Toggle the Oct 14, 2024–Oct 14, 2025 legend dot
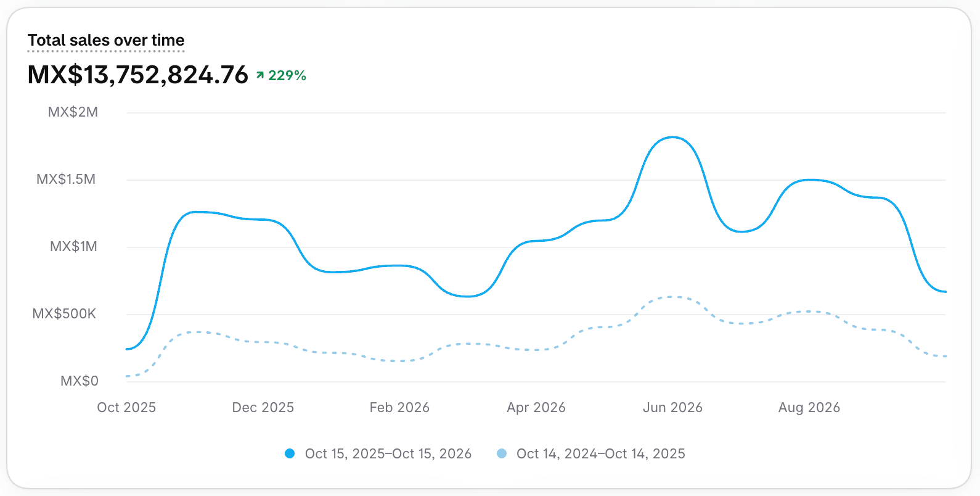The image size is (980, 496). pos(502,453)
